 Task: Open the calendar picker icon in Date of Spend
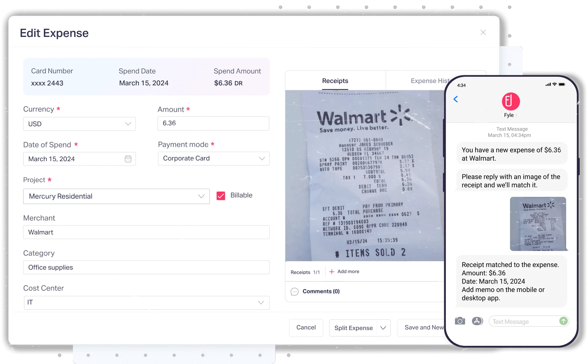[128, 159]
